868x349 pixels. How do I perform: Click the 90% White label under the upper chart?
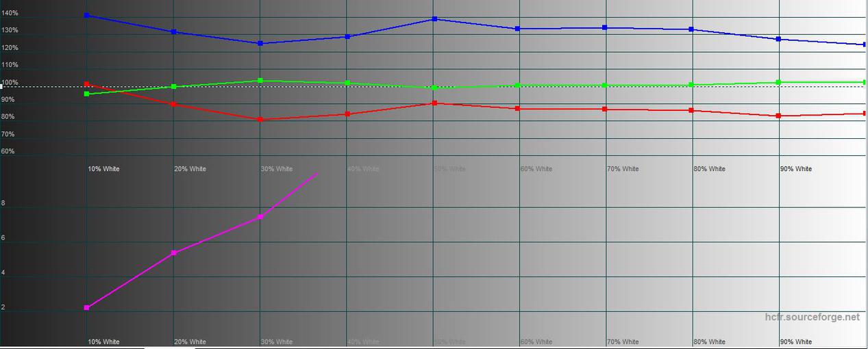pyautogui.click(x=795, y=169)
